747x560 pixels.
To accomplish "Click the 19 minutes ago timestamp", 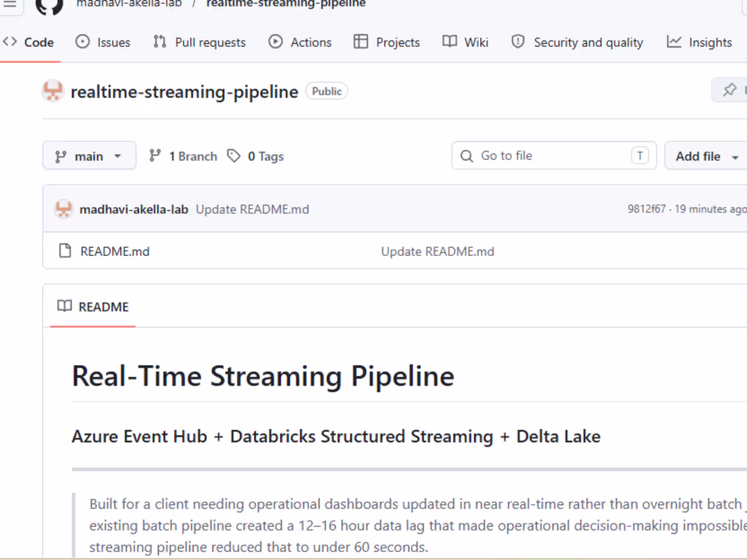I will coord(710,209).
